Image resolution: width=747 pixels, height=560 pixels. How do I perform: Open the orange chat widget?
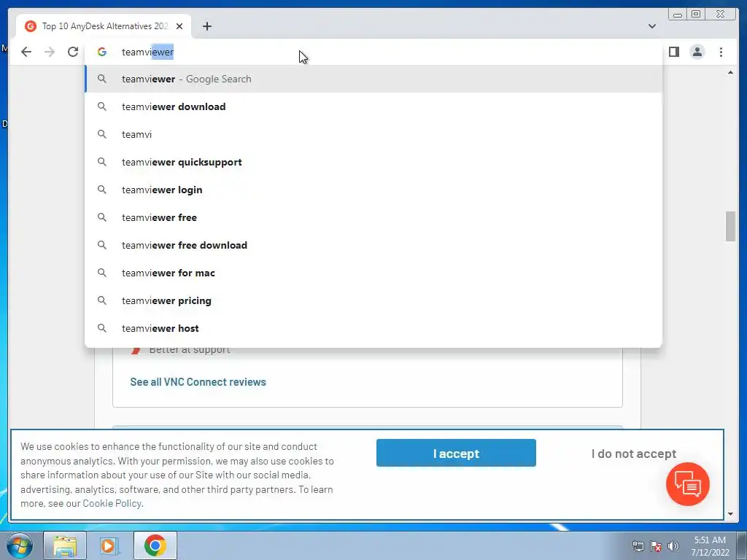point(687,484)
